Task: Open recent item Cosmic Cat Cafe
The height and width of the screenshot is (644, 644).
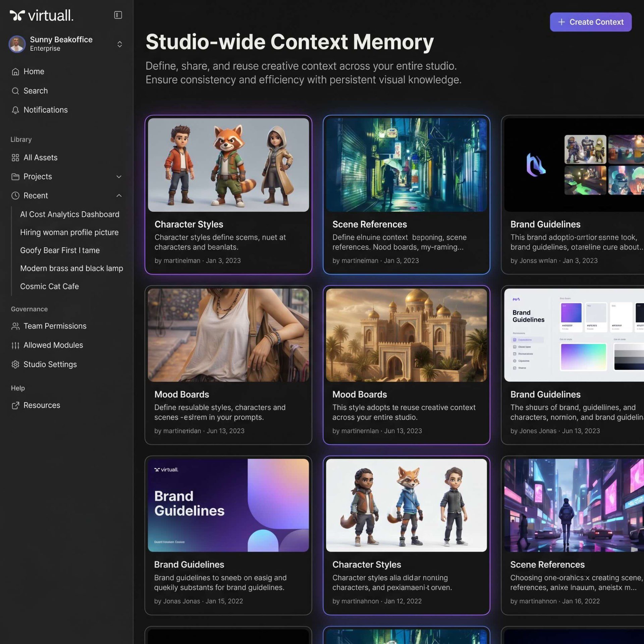Action: tap(50, 286)
